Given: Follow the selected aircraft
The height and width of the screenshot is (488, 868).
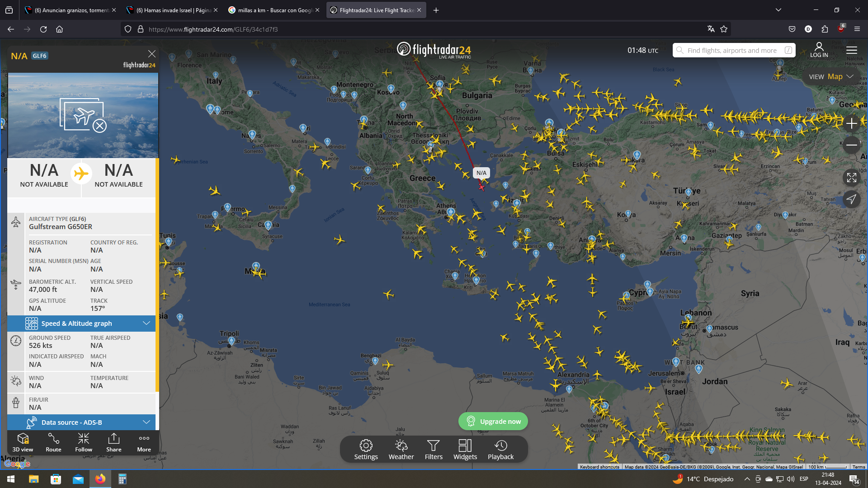Looking at the screenshot, I should click(x=84, y=442).
